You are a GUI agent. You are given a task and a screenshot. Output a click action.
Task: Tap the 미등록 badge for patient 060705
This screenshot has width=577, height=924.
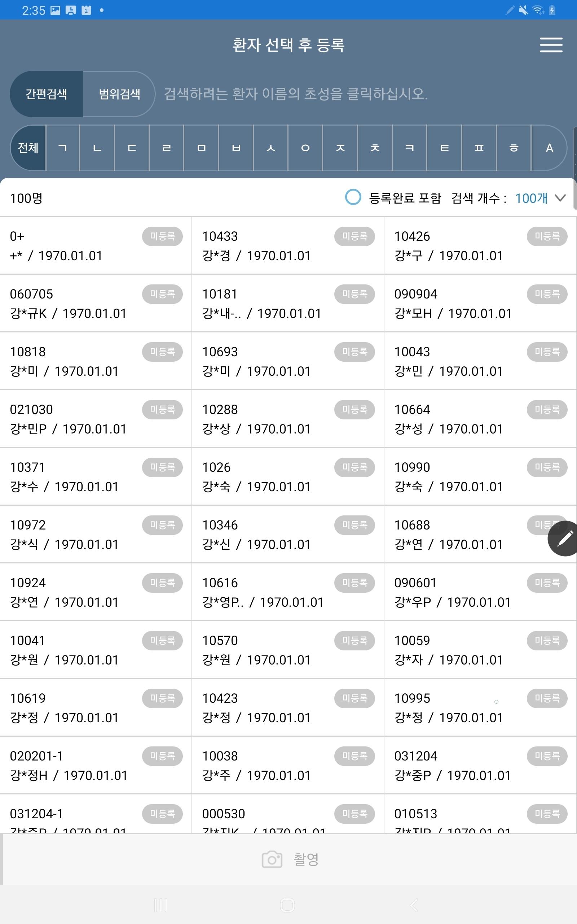click(x=162, y=294)
